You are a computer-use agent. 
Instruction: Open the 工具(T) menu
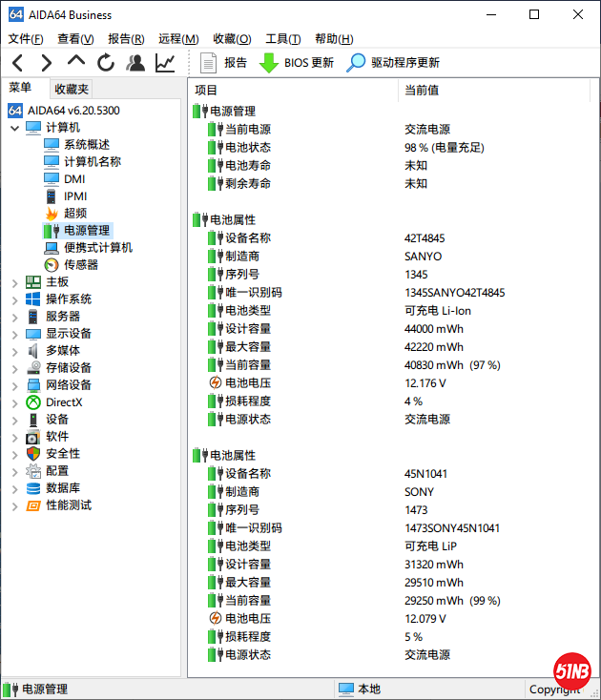point(282,39)
